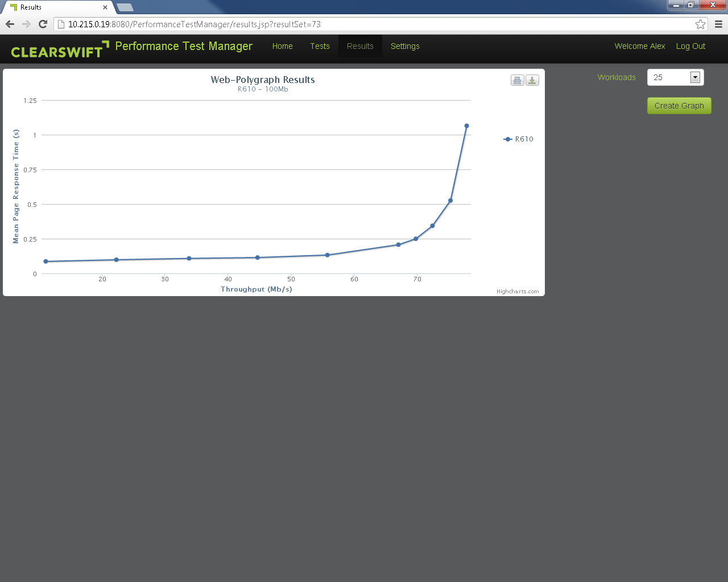The height and width of the screenshot is (582, 728).
Task: Bookmark the page with the star icon
Action: tap(700, 24)
